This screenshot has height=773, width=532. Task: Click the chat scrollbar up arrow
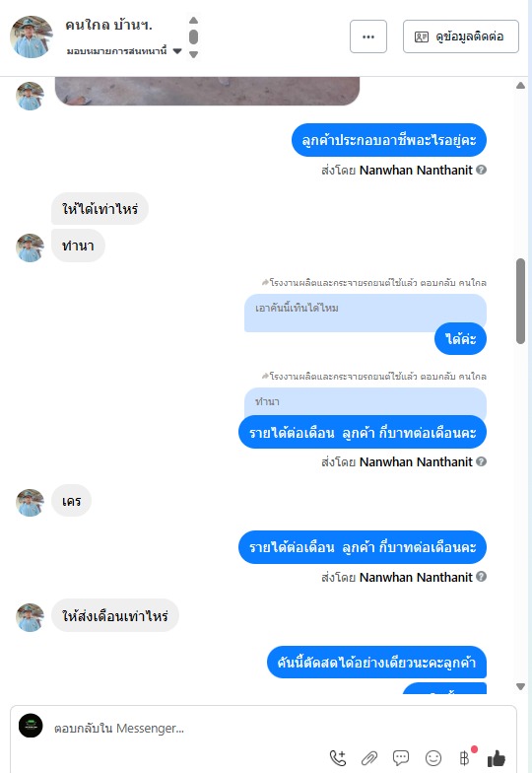[x=520, y=85]
